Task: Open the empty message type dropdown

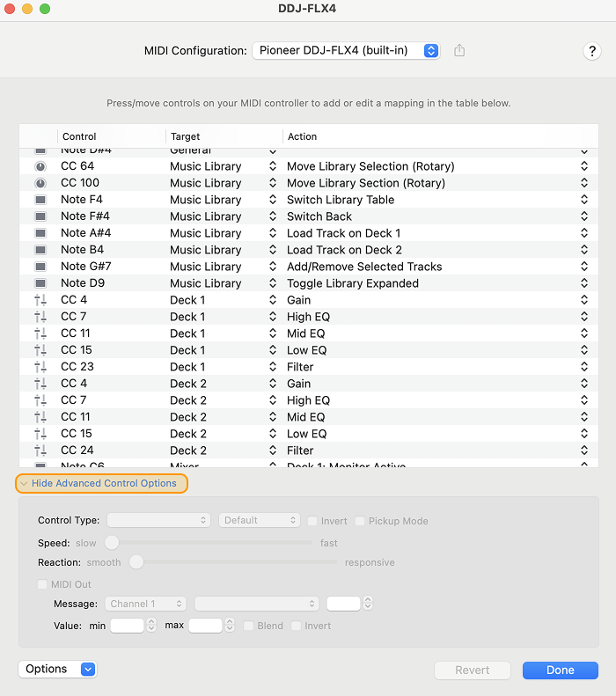Action: click(x=257, y=604)
